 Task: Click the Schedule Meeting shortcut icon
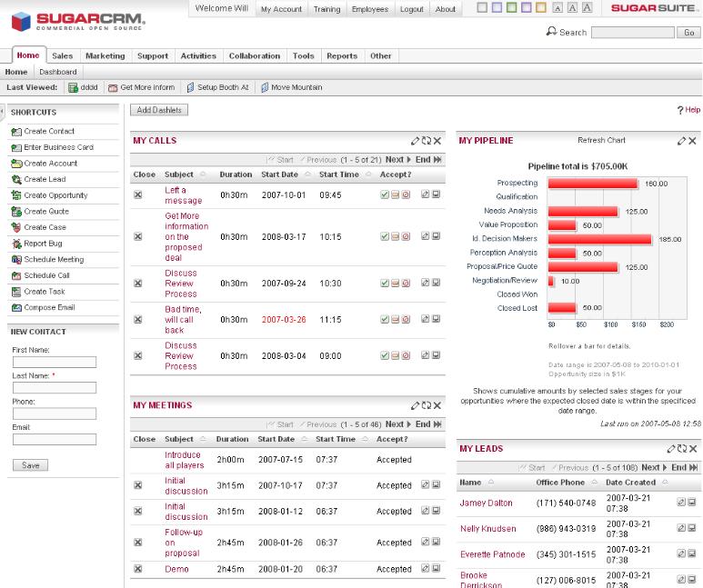tap(16, 260)
